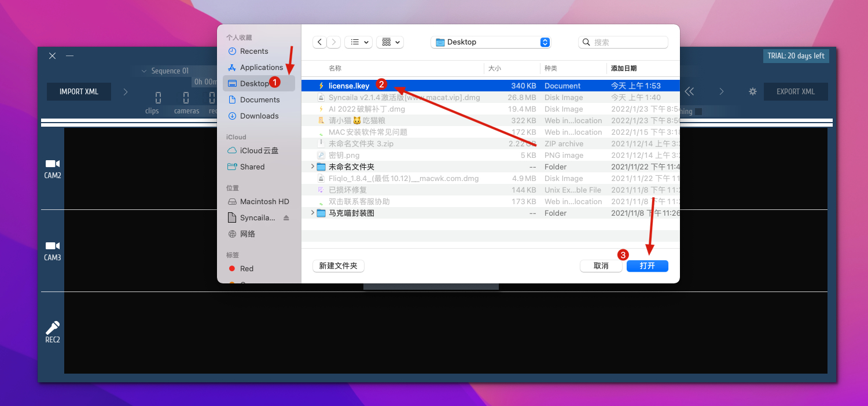This screenshot has height=406, width=868.
Task: Close the Syncaila window with X
Action: coord(53,56)
